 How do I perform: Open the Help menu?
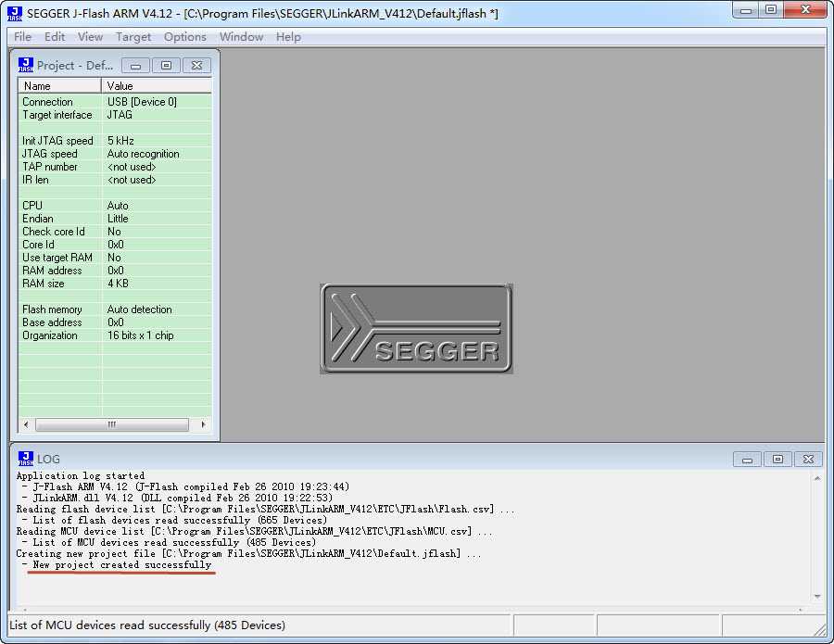tap(288, 37)
